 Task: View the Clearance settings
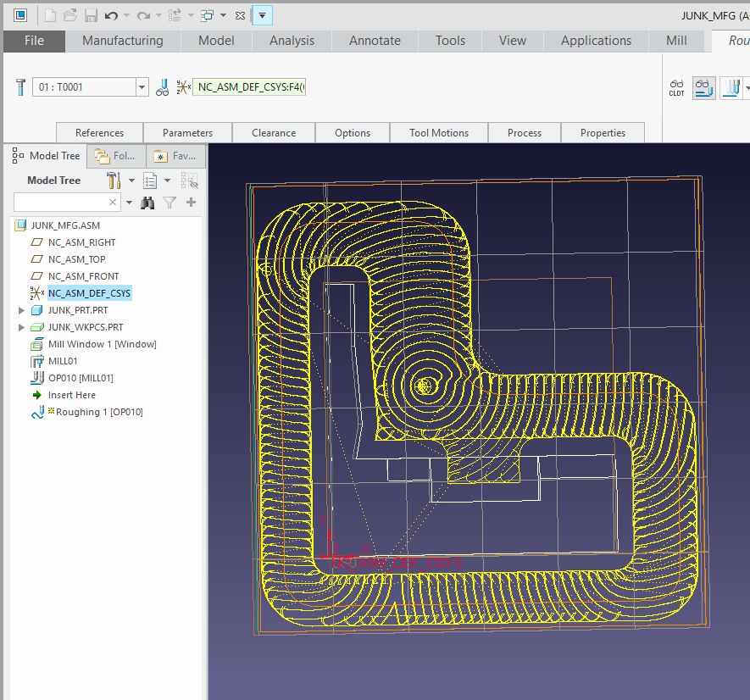[x=274, y=132]
